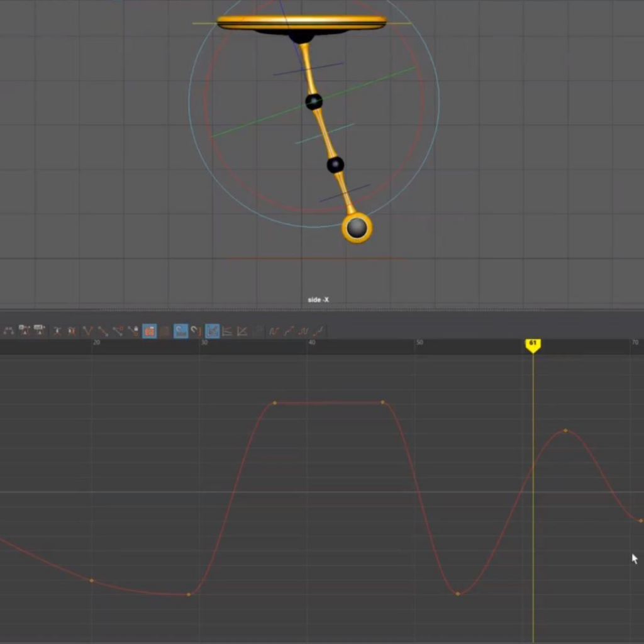Select the keyframe starting the flat plateau

pyautogui.click(x=275, y=403)
